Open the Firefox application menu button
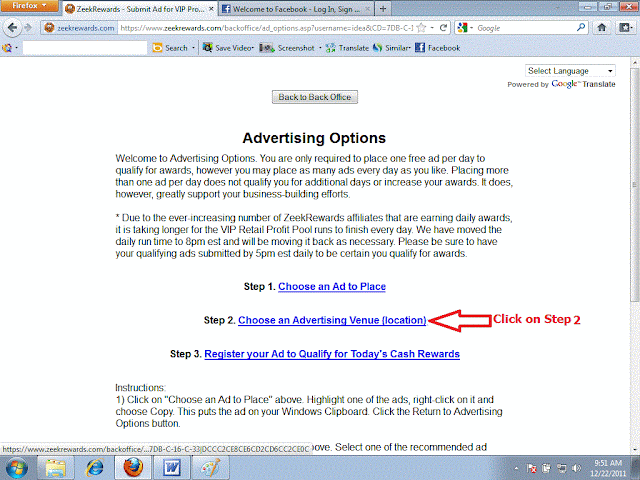The height and width of the screenshot is (480, 640). pyautogui.click(x=29, y=6)
